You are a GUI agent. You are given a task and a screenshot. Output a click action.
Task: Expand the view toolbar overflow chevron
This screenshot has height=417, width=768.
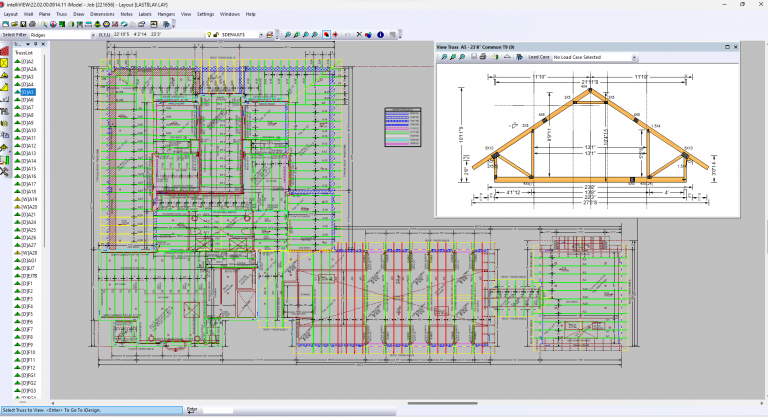tap(400, 35)
